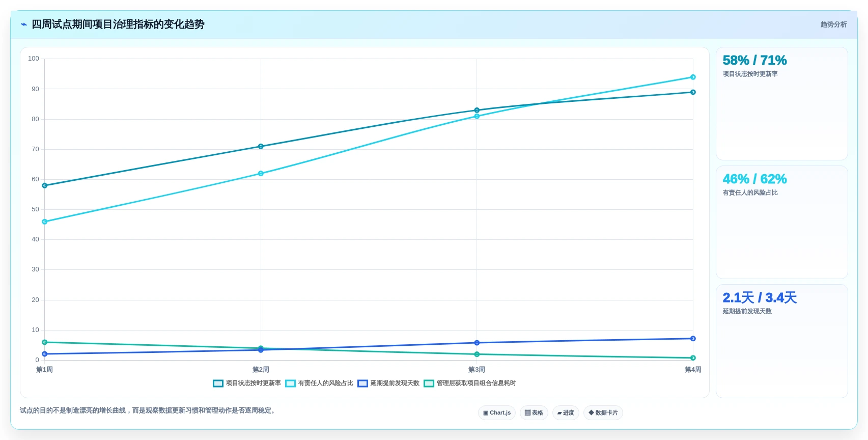Click the chart title 四周试点期间项目治理指标的变化趋势

coord(118,24)
